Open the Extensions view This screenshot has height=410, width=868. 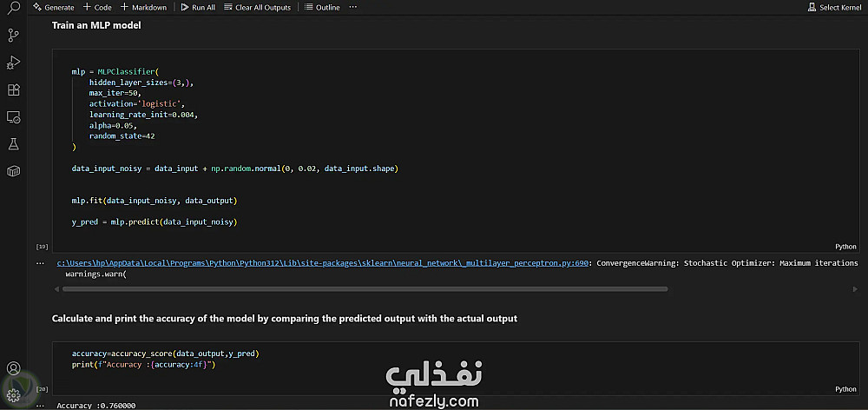13,89
